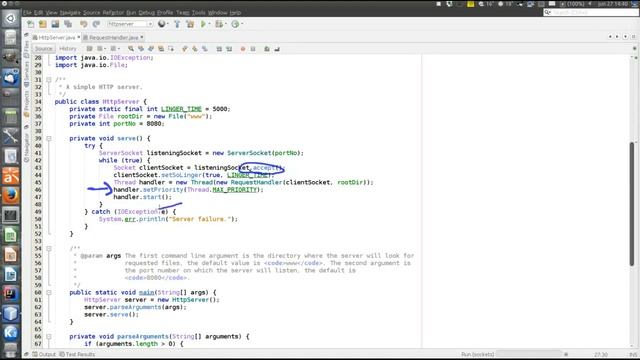Click the Debug Project toolbar icon
Image resolution: width=640 pixels, height=360 pixels.
pyautogui.click(x=219, y=24)
